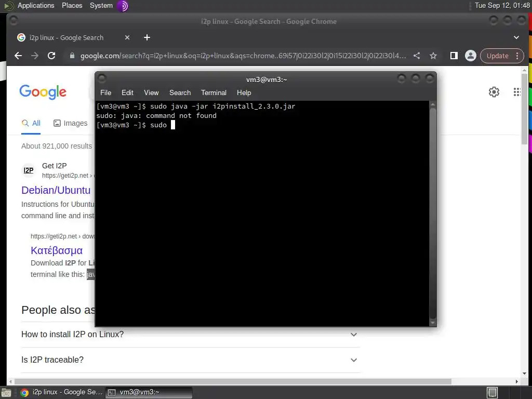Open the Terminal menu in the menubar
The image size is (532, 399).
pos(214,92)
